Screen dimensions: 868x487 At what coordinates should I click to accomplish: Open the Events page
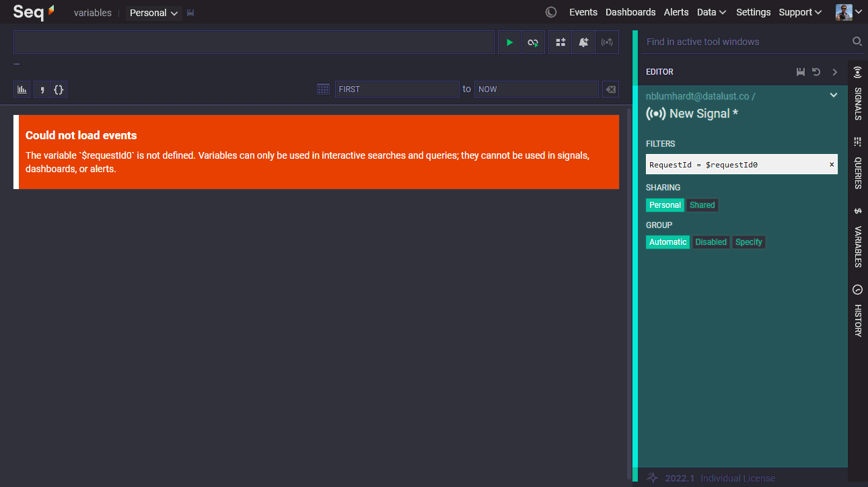point(583,12)
